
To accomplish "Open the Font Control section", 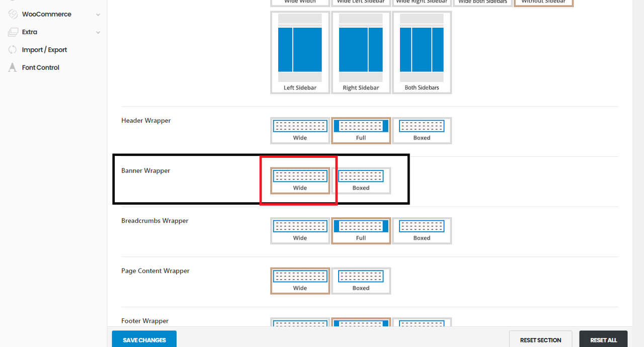I will tap(40, 67).
